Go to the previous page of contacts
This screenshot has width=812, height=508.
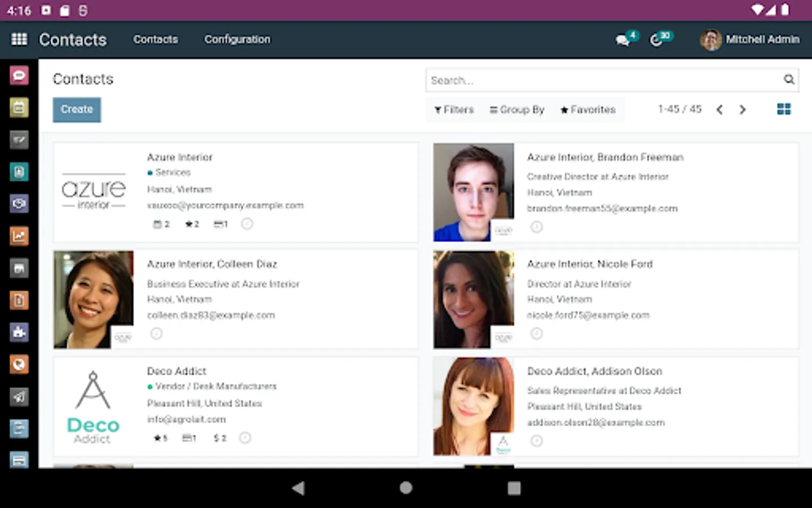point(720,110)
